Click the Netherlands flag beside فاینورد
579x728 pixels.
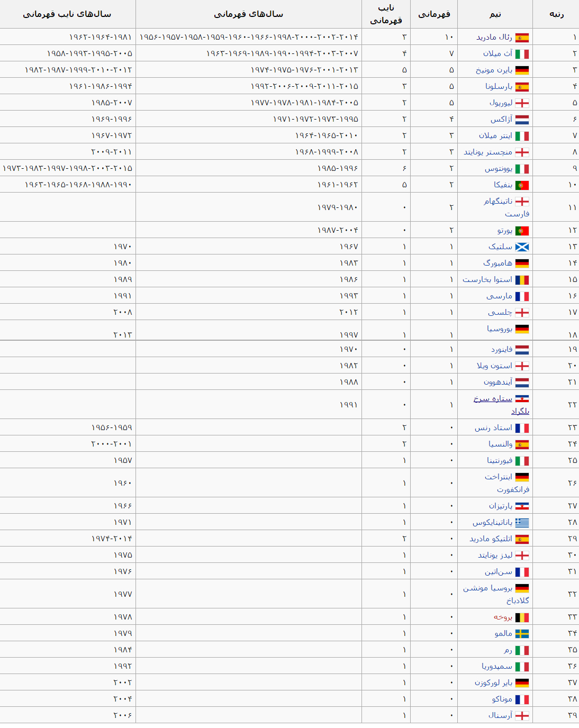pos(522,350)
